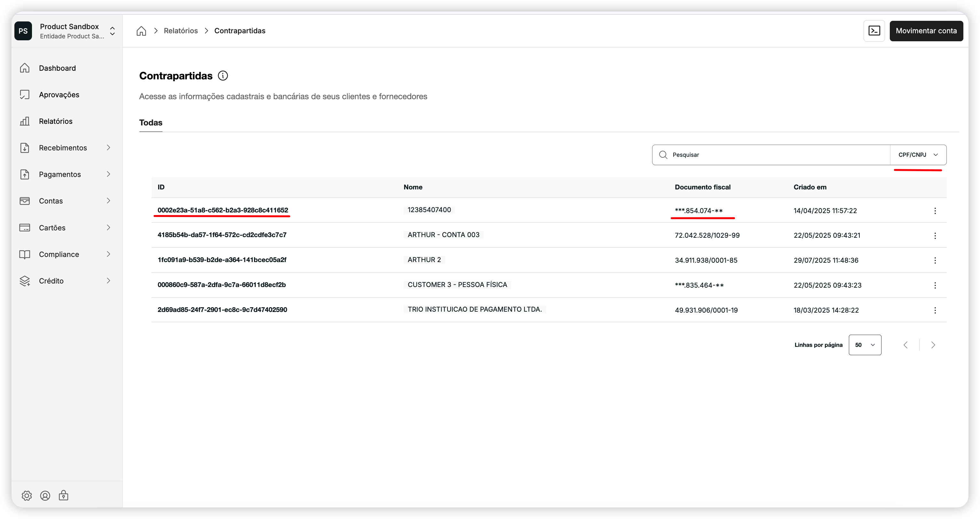Screen dimensions: 980x519
Task: Focus the Pesquisar search field
Action: [776, 155]
